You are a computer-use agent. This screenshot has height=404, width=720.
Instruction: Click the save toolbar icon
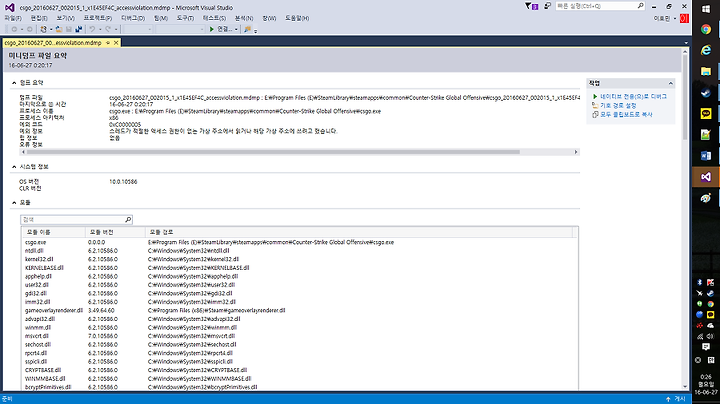pyautogui.click(x=68, y=29)
